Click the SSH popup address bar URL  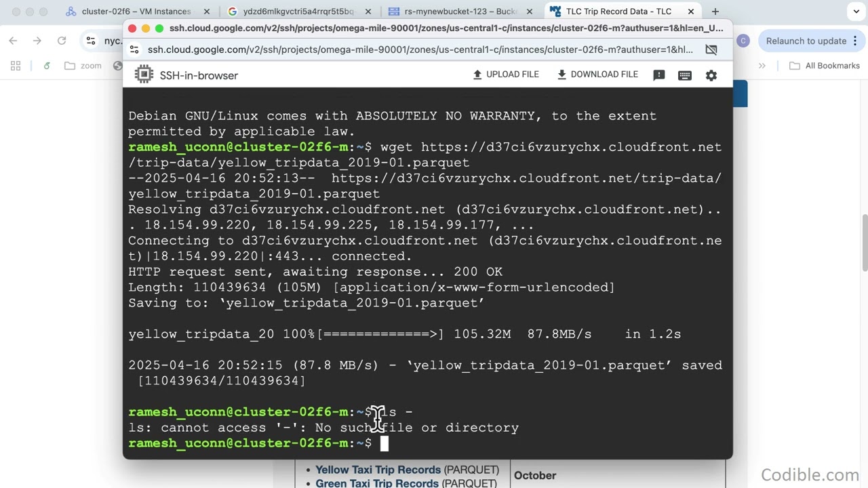coord(420,49)
